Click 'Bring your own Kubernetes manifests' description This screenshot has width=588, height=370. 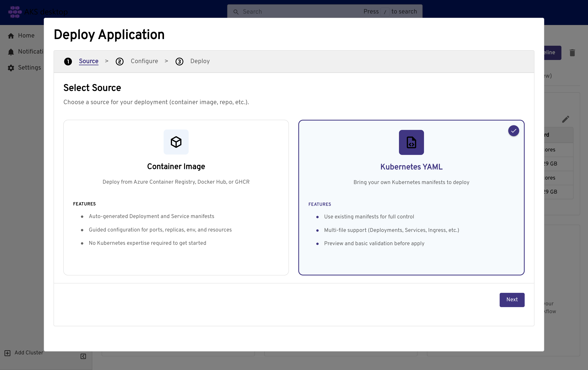pyautogui.click(x=411, y=182)
